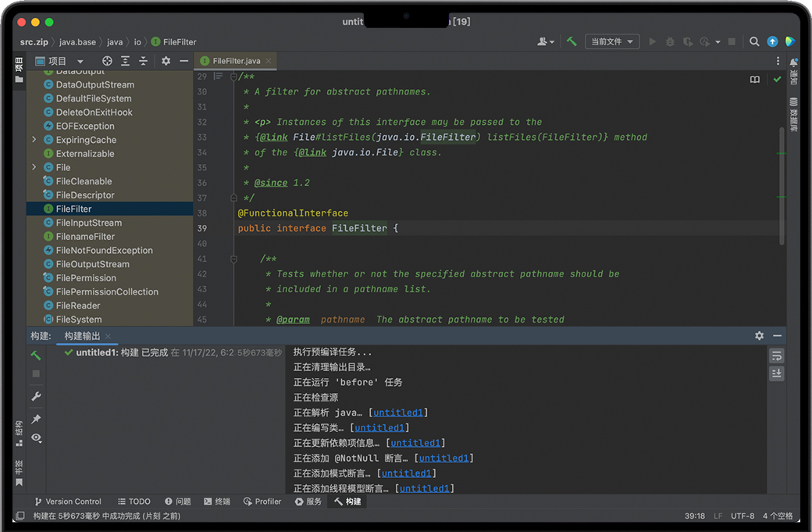This screenshot has width=812, height=532.
Task: Open Search Everywhere magnifier icon
Action: tap(754, 41)
